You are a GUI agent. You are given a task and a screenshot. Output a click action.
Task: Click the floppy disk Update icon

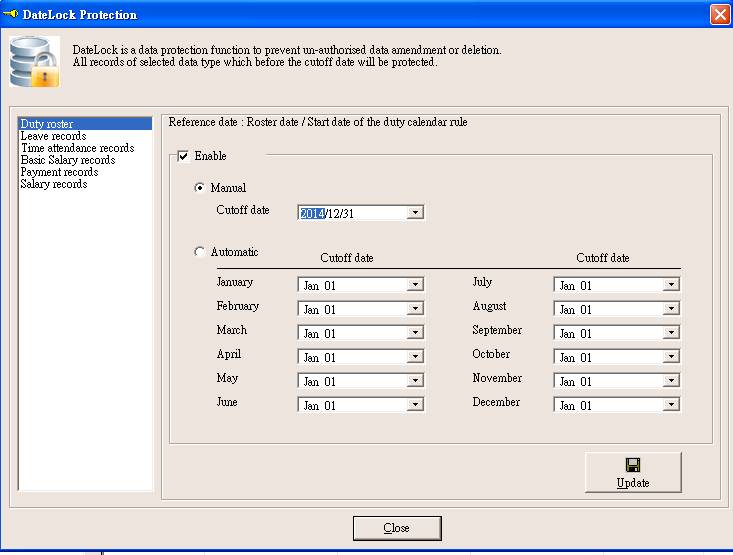[633, 465]
